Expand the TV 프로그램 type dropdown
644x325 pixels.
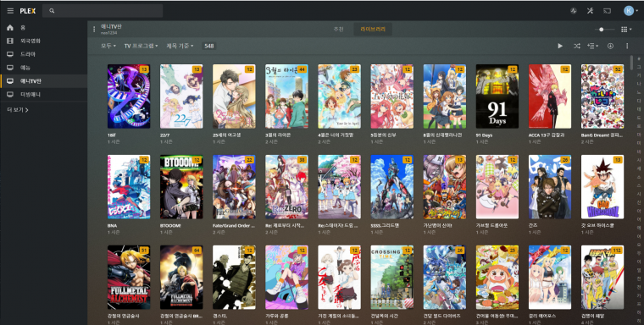(141, 46)
